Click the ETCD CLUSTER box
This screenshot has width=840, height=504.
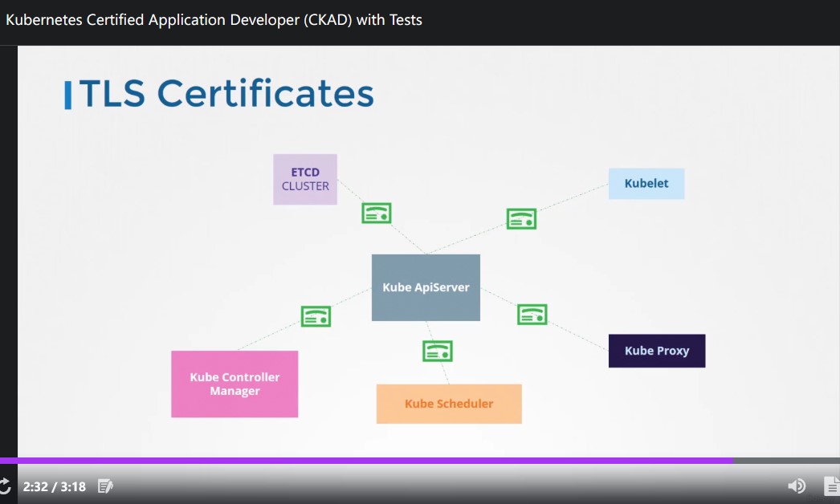click(x=305, y=180)
